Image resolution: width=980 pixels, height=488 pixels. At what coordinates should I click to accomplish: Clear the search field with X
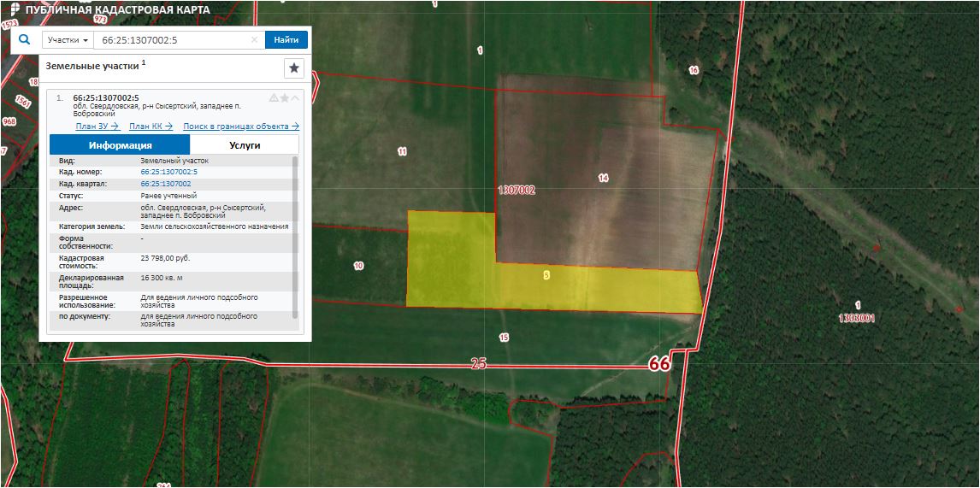pyautogui.click(x=254, y=40)
